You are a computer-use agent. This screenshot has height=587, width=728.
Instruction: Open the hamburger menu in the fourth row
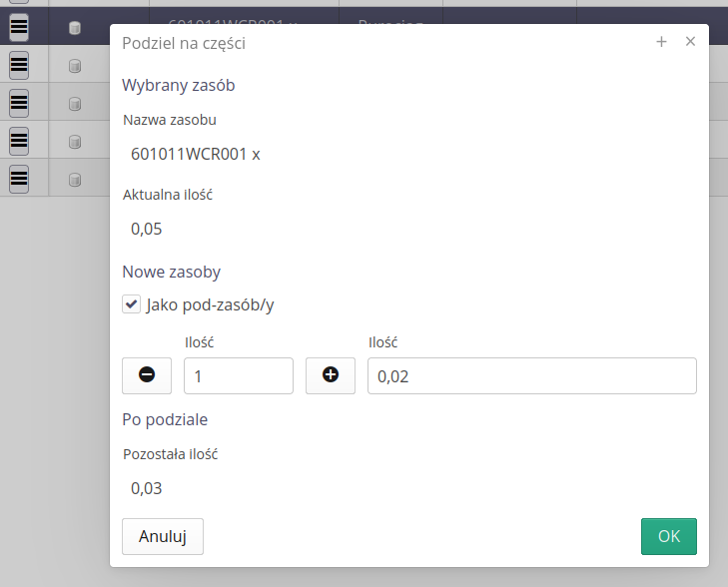19,141
